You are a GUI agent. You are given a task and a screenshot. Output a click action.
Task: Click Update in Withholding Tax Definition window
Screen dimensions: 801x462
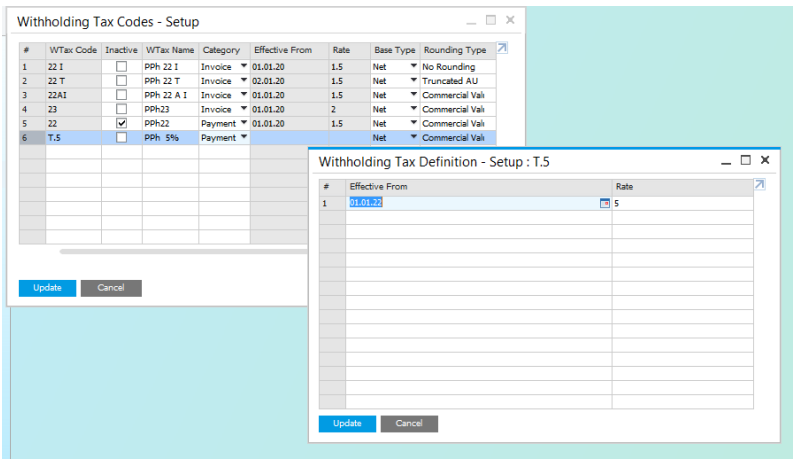[347, 424]
